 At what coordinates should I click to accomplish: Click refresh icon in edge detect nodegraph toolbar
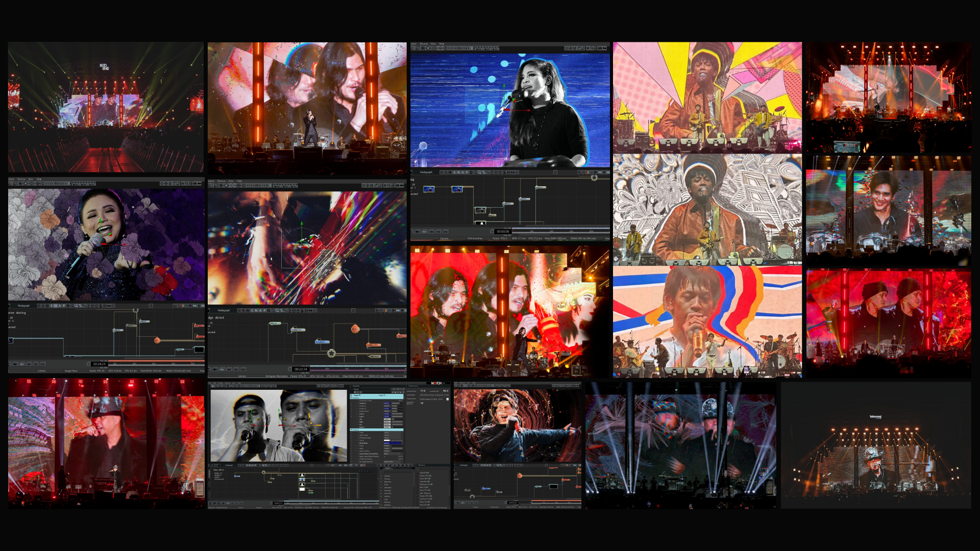[x=353, y=310]
